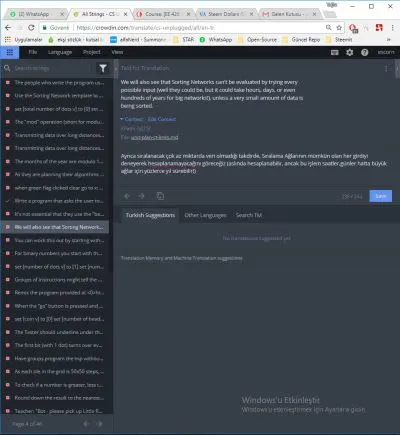Select string 'Write a program that asks the user'
The height and width of the screenshot is (435, 400).
click(x=56, y=201)
